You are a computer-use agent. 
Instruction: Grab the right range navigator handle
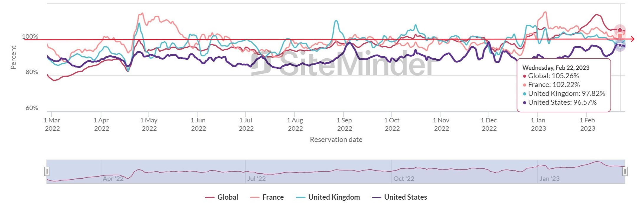click(x=625, y=171)
